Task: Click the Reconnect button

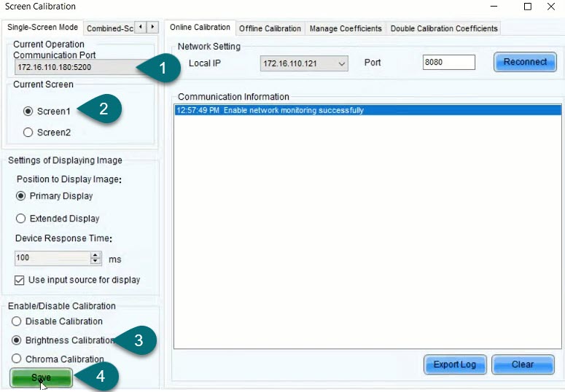Action: (524, 62)
